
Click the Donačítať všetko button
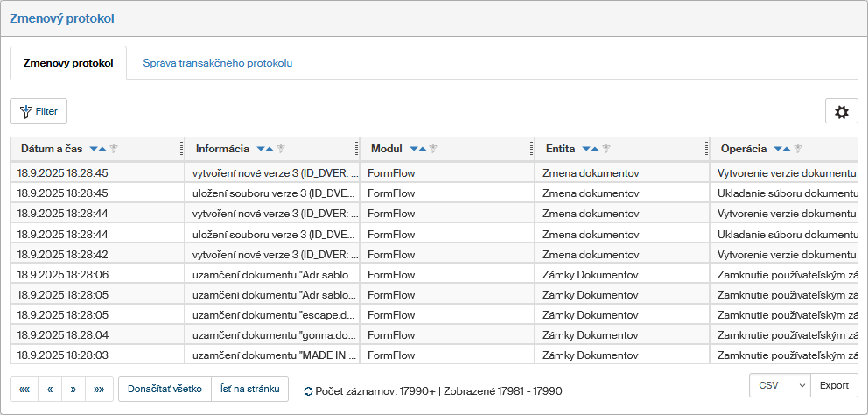164,389
